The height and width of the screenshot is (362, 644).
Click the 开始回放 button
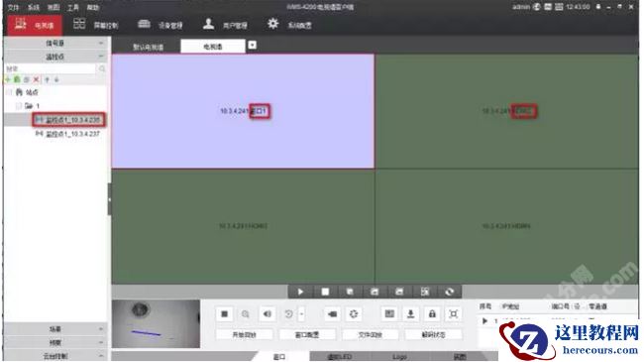pyautogui.click(x=245, y=335)
